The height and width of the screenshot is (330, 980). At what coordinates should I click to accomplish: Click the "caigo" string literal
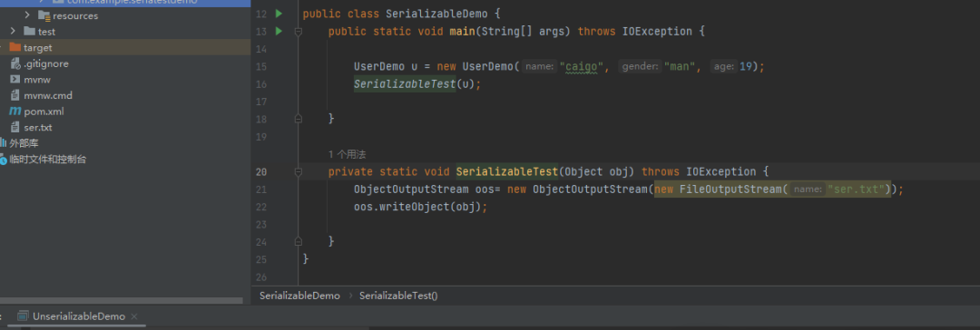(582, 66)
